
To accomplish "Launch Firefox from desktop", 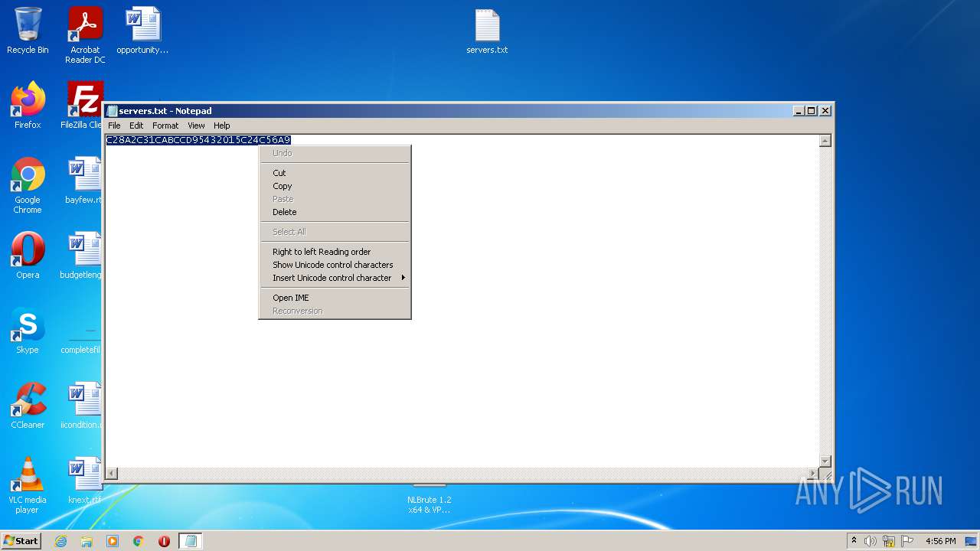I will pyautogui.click(x=28, y=106).
